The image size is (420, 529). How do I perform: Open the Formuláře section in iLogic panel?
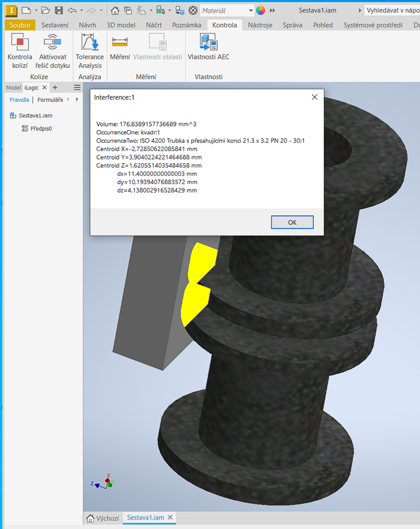[50, 100]
